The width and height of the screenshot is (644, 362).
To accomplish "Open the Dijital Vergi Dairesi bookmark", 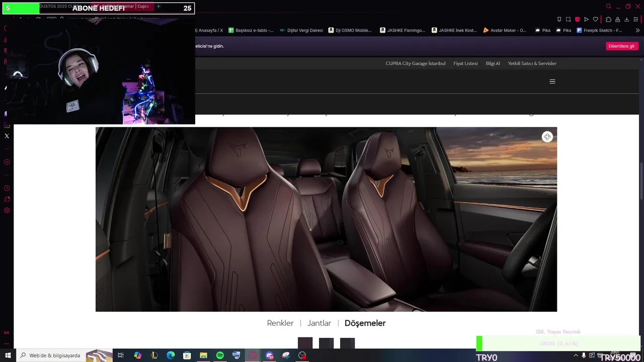I will 301,30.
